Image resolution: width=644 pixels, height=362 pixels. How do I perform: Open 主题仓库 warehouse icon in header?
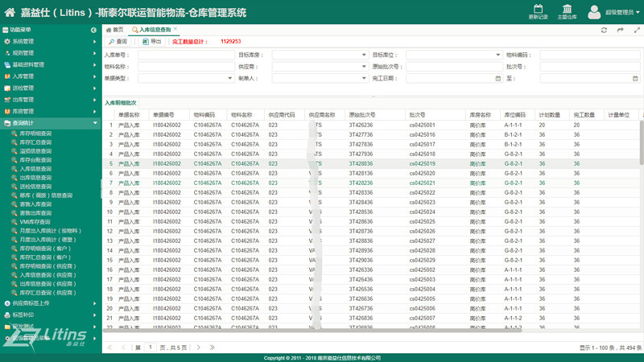point(567,9)
